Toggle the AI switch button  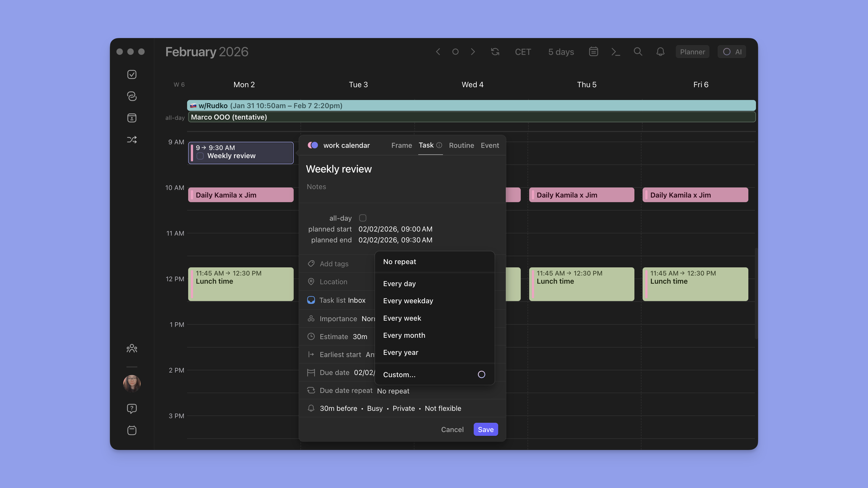point(732,52)
